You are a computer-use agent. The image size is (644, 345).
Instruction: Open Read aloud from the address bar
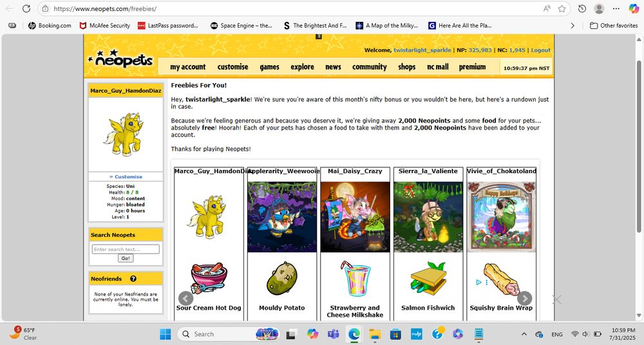(547, 8)
